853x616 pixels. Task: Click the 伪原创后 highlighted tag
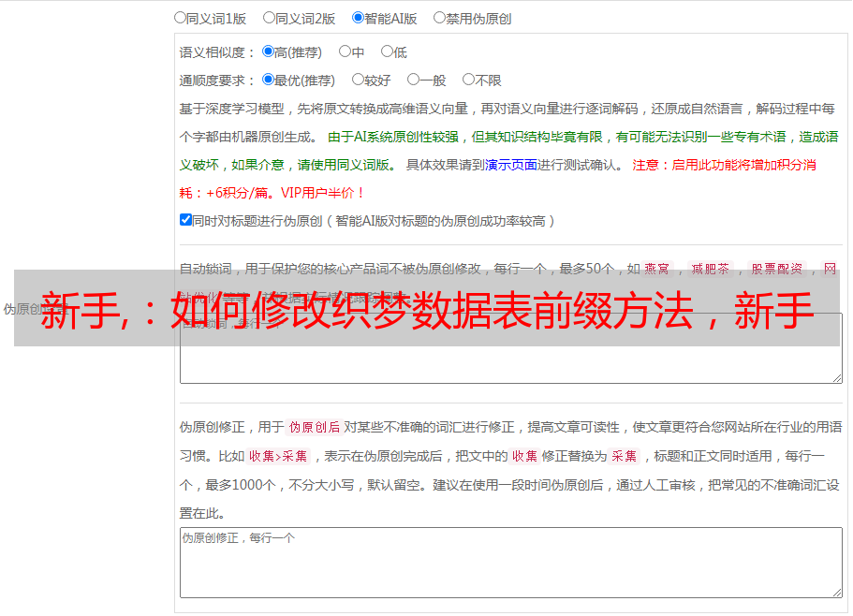point(315,427)
